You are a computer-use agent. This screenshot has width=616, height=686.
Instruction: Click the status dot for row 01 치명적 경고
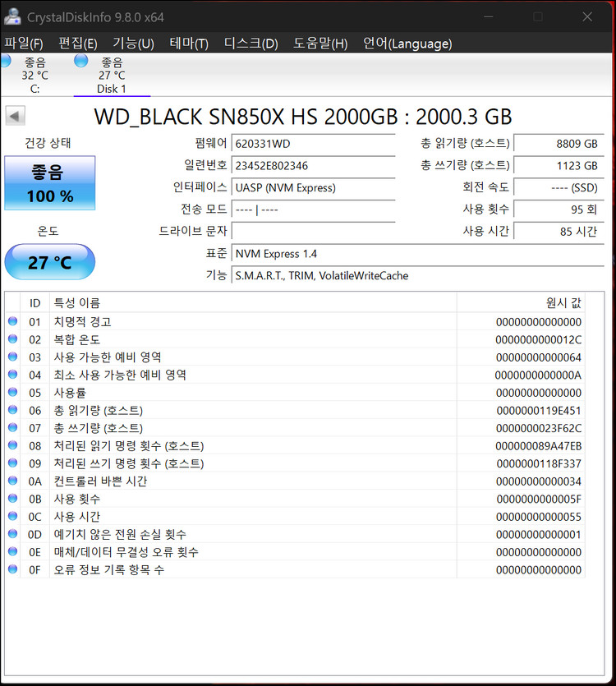12,321
